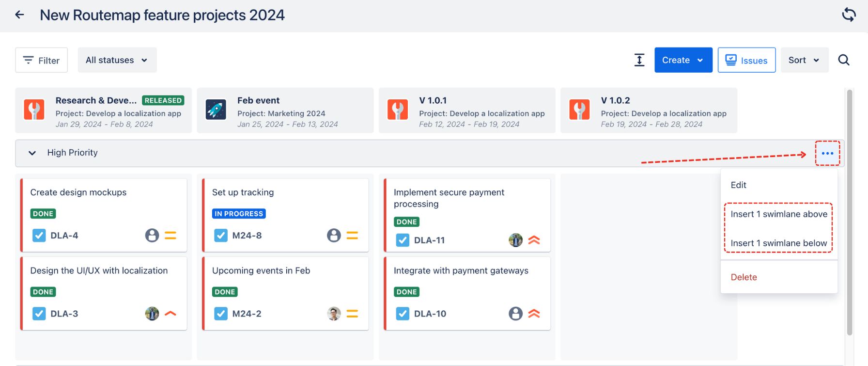868x366 pixels.
Task: Open High Priority three-dots menu
Action: [x=827, y=153]
